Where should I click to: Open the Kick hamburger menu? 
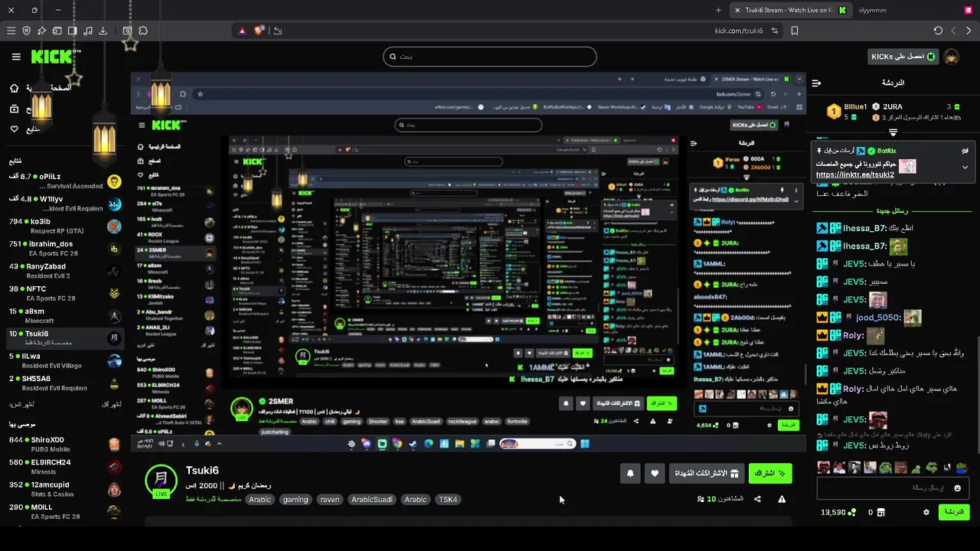16,57
